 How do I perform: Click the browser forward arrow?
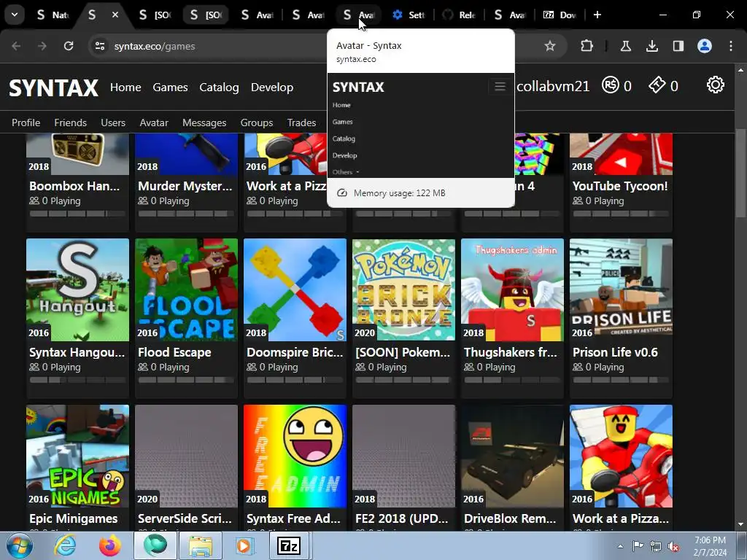42,46
